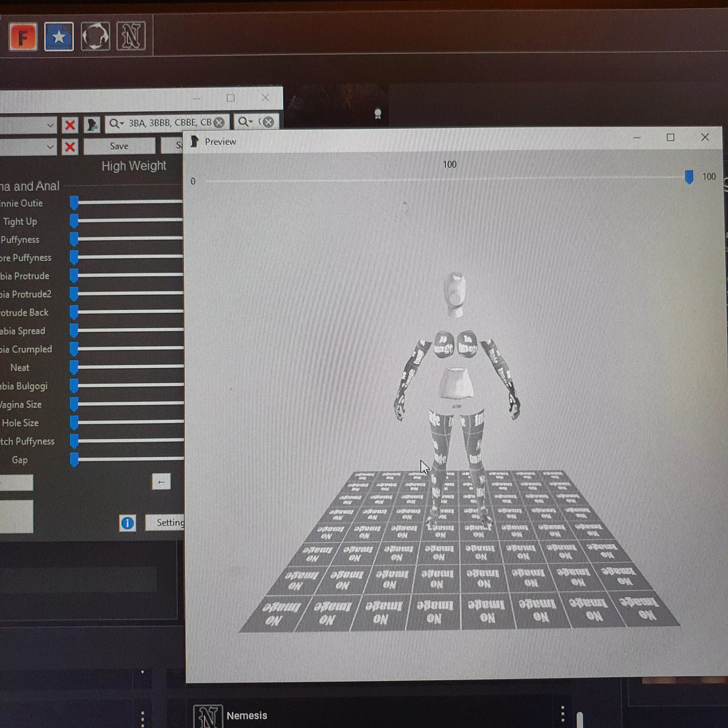The height and width of the screenshot is (728, 728).
Task: Delete the preset using the red X button
Action: [70, 147]
